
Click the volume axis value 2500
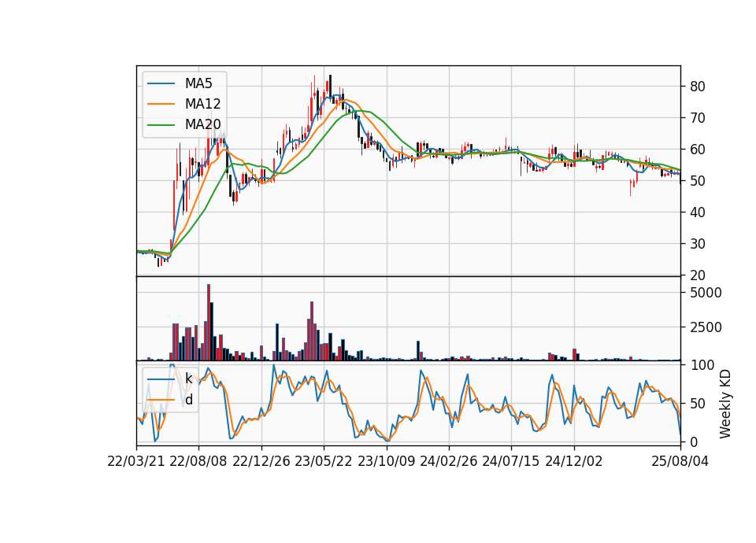pyautogui.click(x=706, y=327)
